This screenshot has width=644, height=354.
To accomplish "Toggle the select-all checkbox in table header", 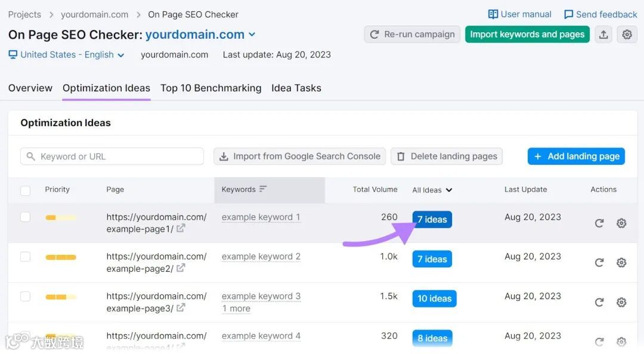I will tap(26, 190).
